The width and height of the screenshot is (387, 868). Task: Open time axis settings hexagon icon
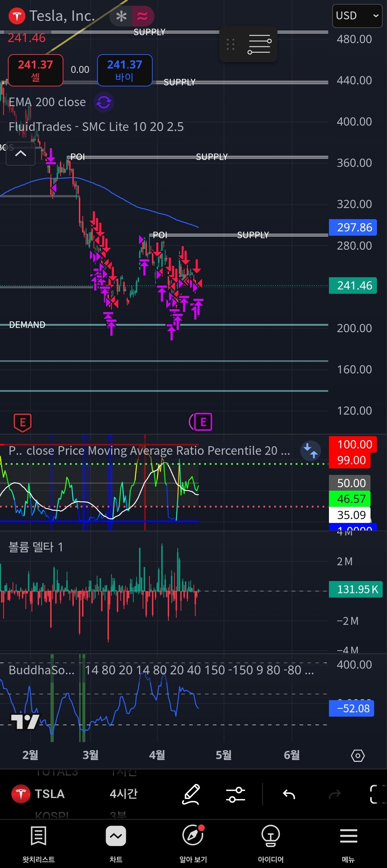pos(358,755)
